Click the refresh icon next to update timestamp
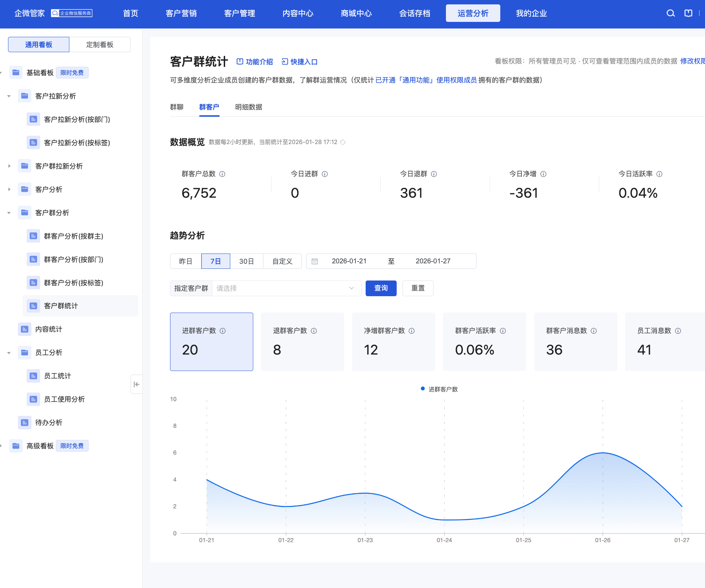 point(343,142)
